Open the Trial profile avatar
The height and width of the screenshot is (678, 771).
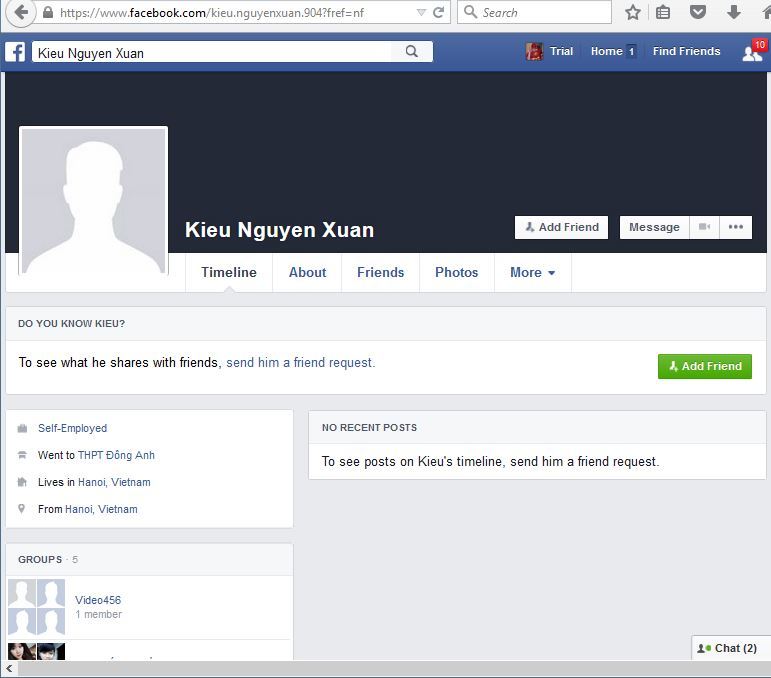[534, 51]
